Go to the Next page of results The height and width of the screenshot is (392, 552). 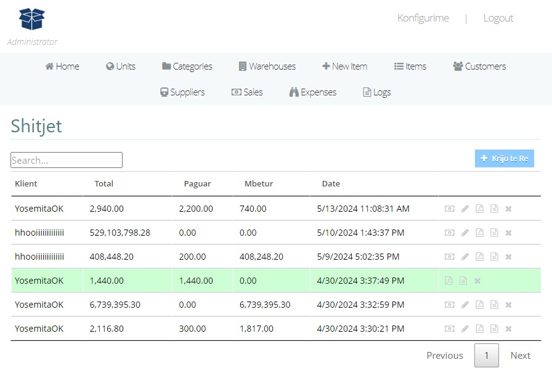click(x=520, y=355)
